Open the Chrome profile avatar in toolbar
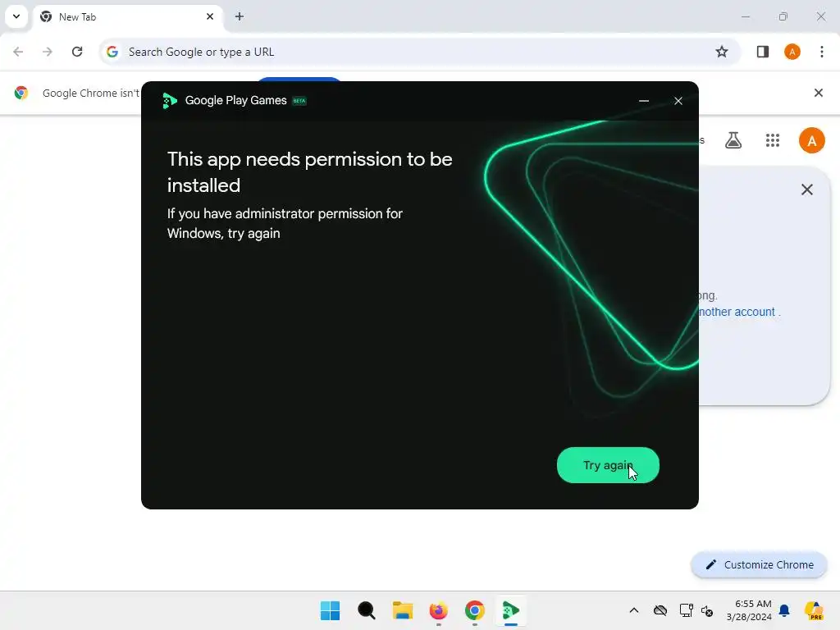840x630 pixels. 792,52
